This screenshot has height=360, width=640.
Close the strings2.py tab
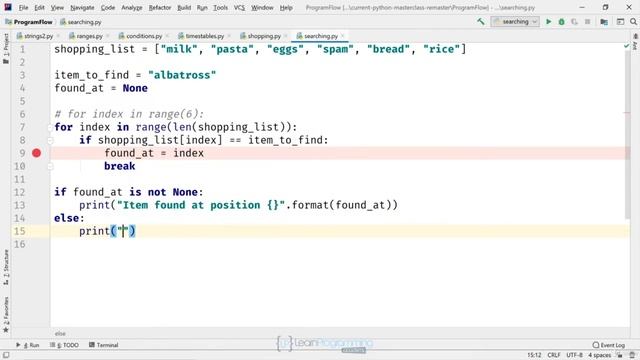pyautogui.click(x=58, y=36)
